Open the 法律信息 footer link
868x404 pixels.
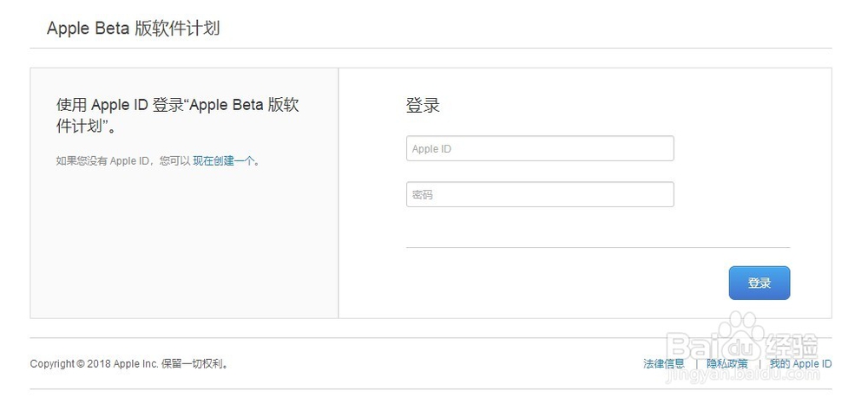pos(663,364)
